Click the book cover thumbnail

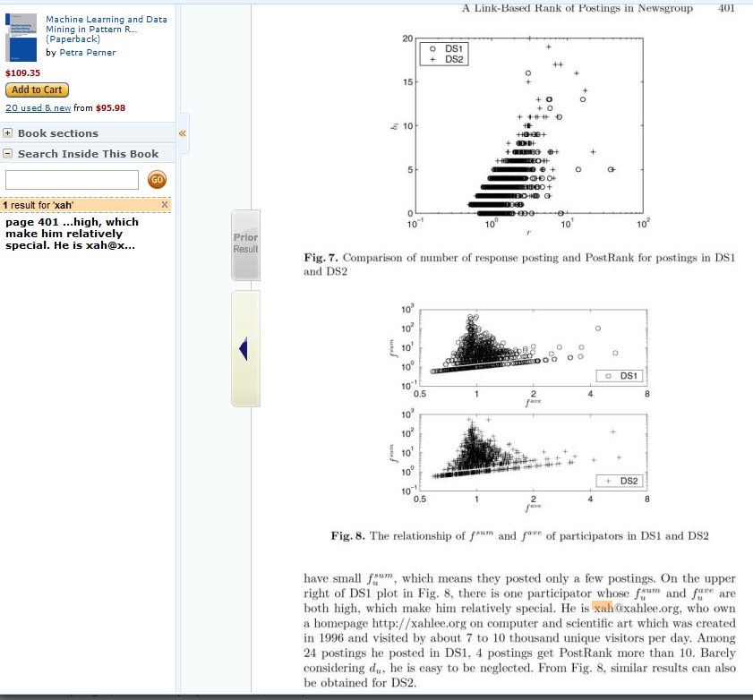pos(21,37)
